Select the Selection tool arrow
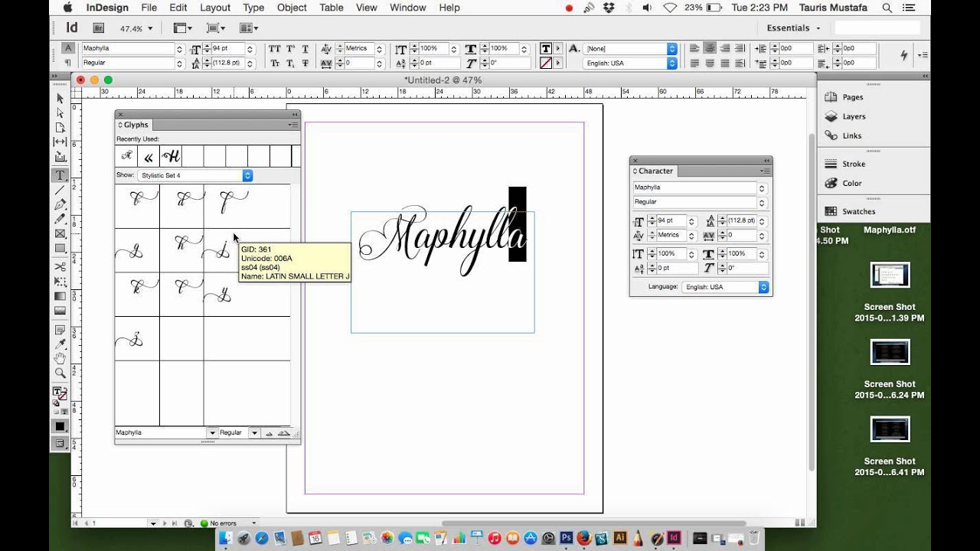The width and height of the screenshot is (980, 551). click(x=60, y=98)
